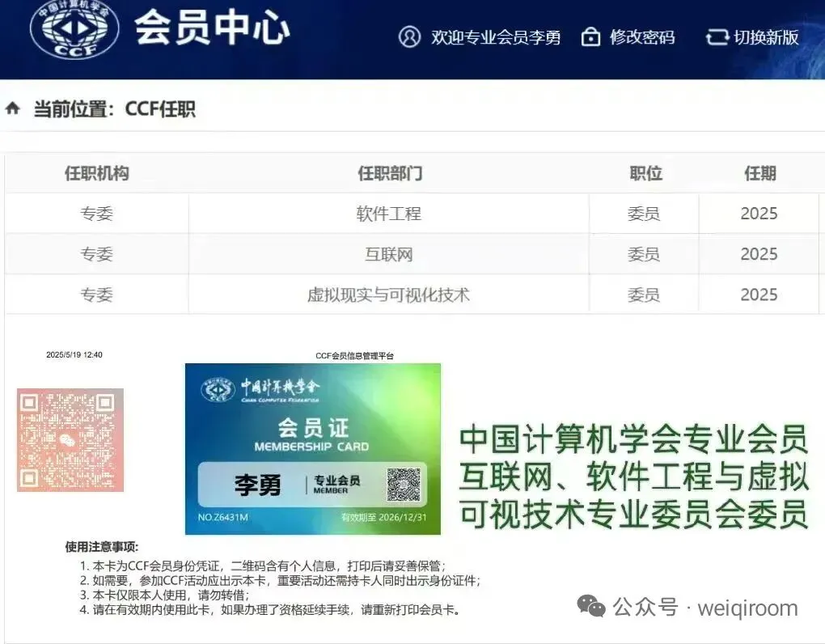Click the 软件工程 cell

(389, 214)
